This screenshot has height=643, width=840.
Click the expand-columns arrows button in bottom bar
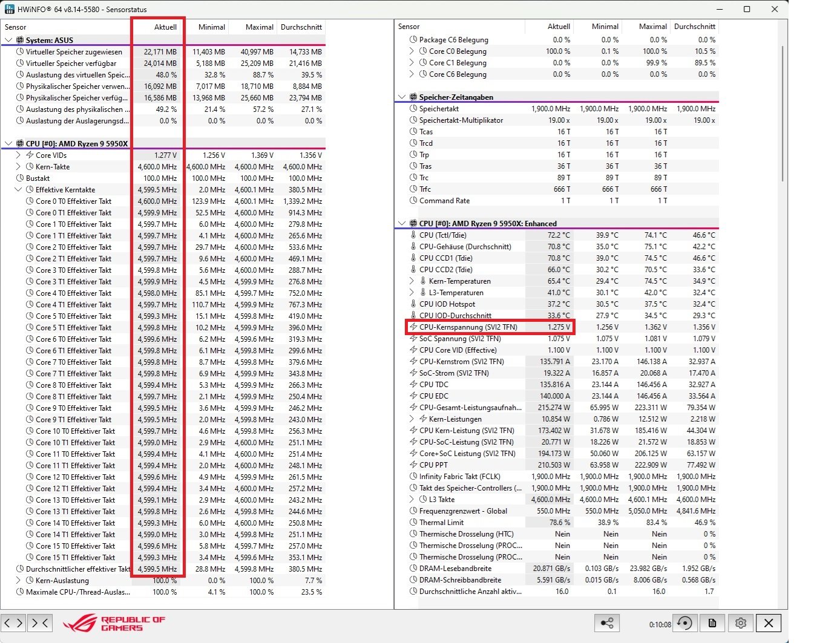coord(13,622)
